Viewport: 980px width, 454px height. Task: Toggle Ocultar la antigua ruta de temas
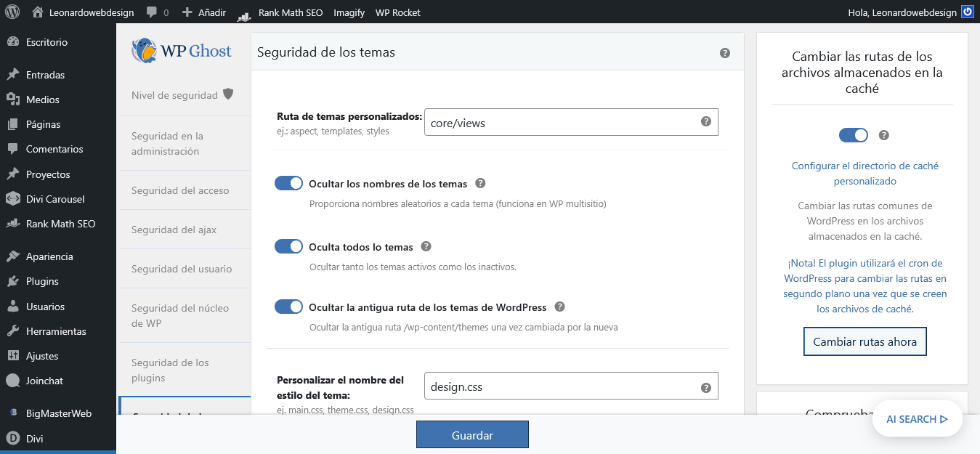click(288, 307)
